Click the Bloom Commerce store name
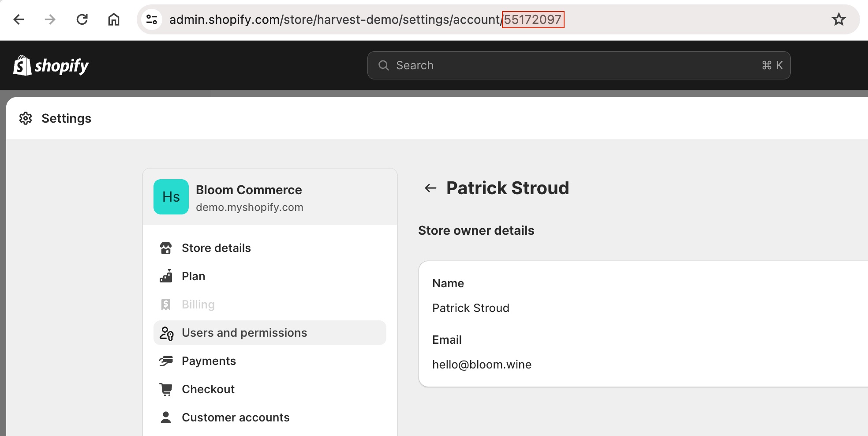 pyautogui.click(x=249, y=190)
